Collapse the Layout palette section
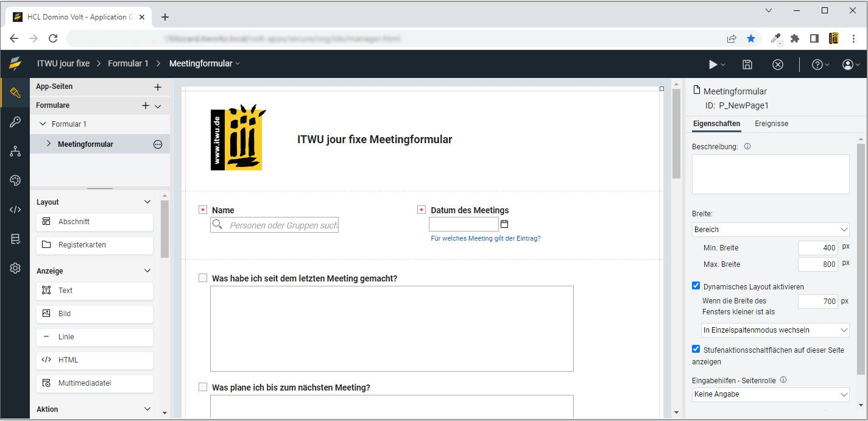This screenshot has width=868, height=421. [x=147, y=202]
